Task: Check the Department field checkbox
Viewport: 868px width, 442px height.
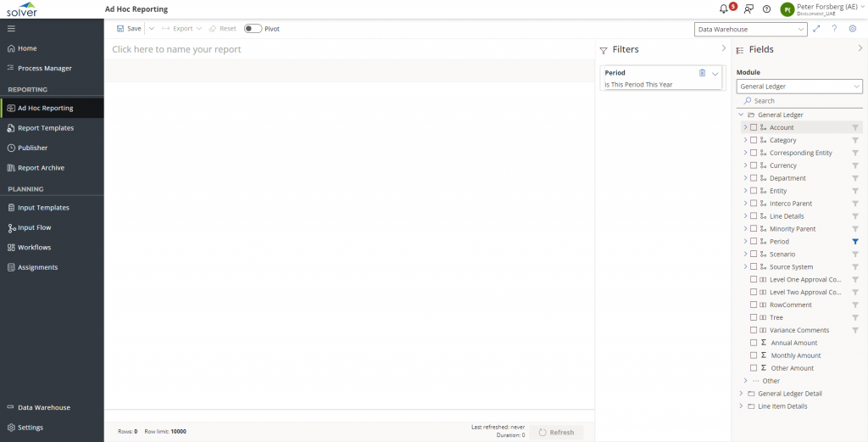Action: pos(754,178)
